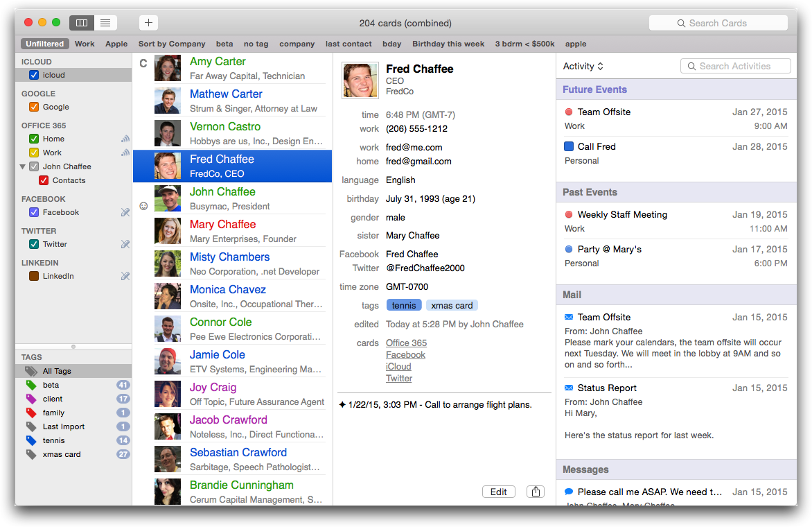Switch to list view layout
This screenshot has width=812, height=527.
click(105, 23)
